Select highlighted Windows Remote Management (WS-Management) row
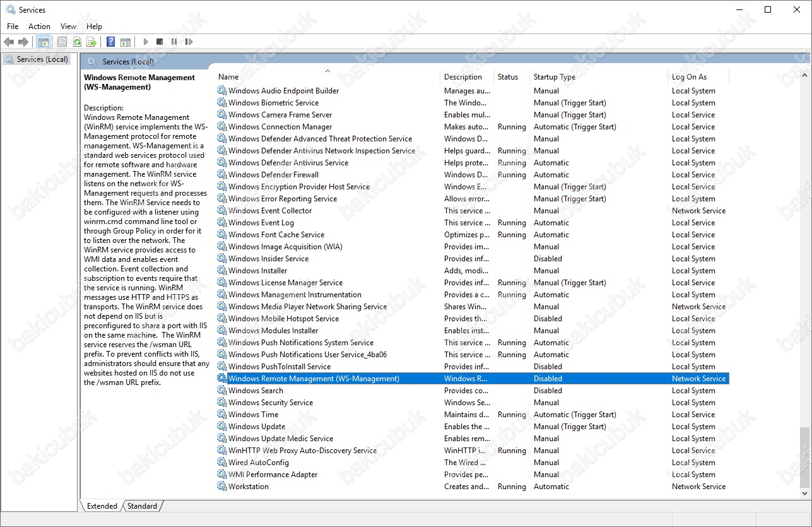 click(x=473, y=379)
